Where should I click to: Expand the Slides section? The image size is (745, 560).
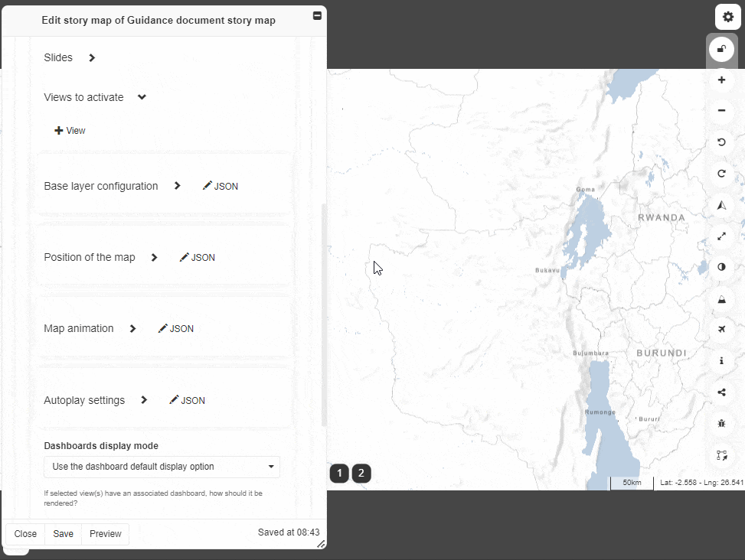92,58
